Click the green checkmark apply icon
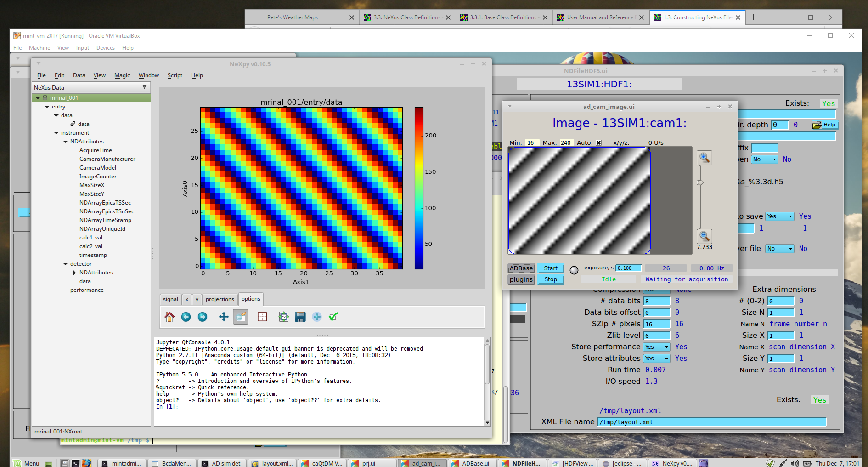 click(x=333, y=317)
